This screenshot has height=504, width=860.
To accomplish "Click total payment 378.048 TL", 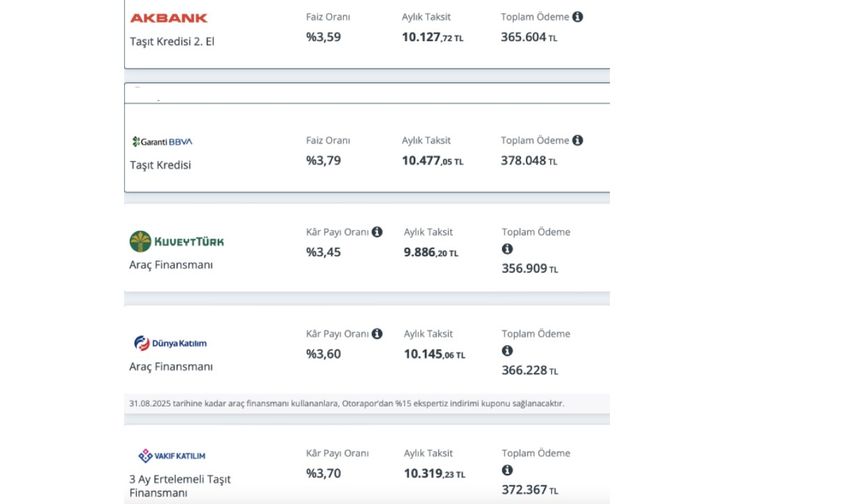I will pyautogui.click(x=529, y=161).
